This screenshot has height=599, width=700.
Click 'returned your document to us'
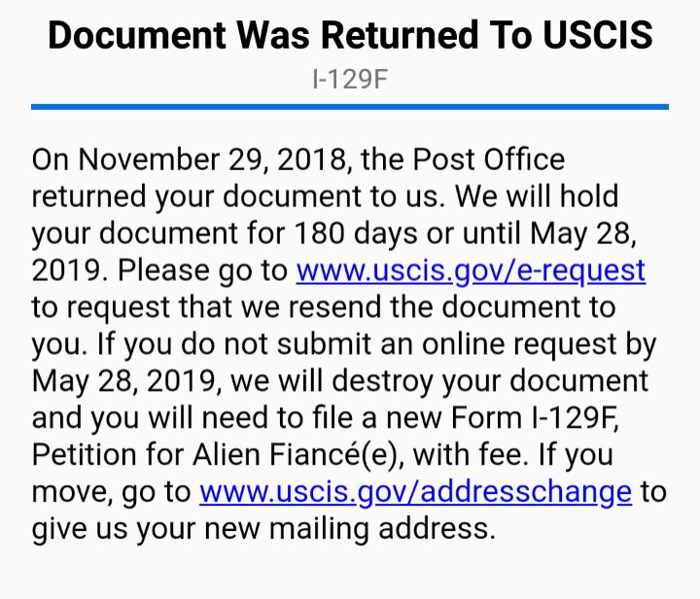(238, 196)
